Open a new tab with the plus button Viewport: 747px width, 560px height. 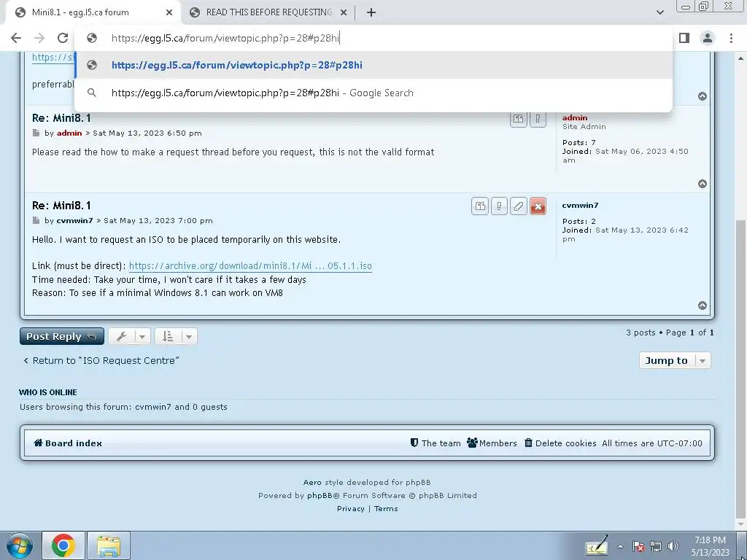(371, 12)
